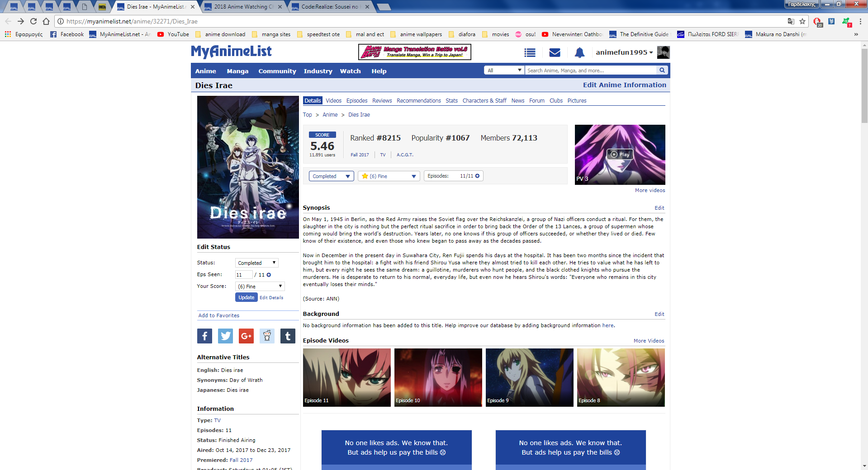Open the messages envelope icon

(555, 53)
